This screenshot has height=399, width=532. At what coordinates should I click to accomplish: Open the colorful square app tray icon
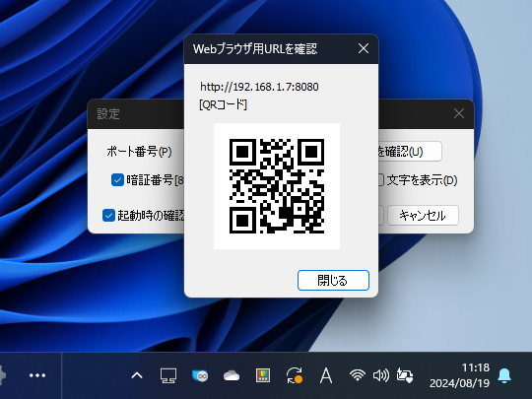pos(263,375)
